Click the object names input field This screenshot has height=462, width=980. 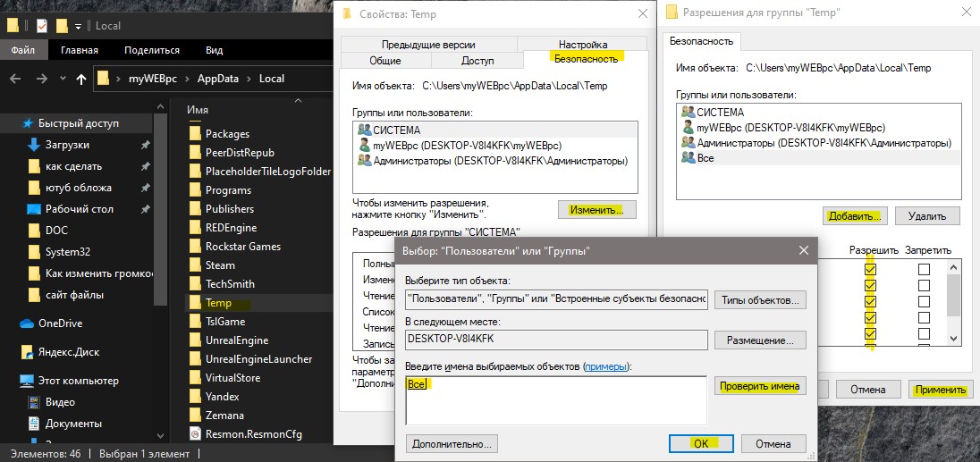point(555,400)
